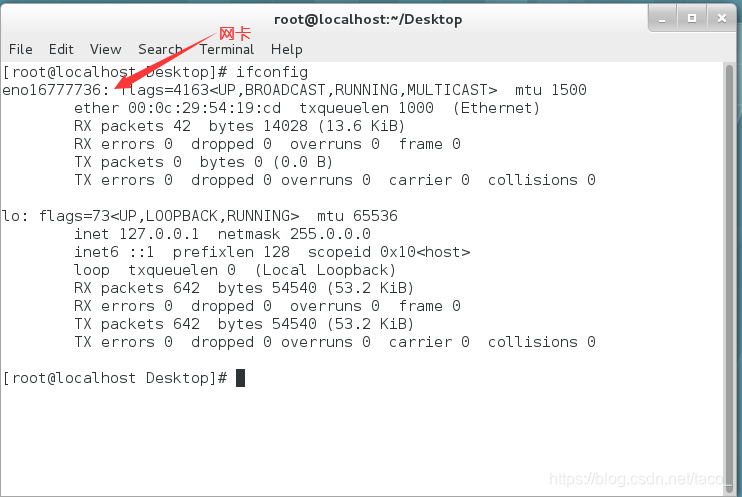Click the flags=4163 text for eno16777736
Viewport: 742px width, 497px height.
coord(163,90)
